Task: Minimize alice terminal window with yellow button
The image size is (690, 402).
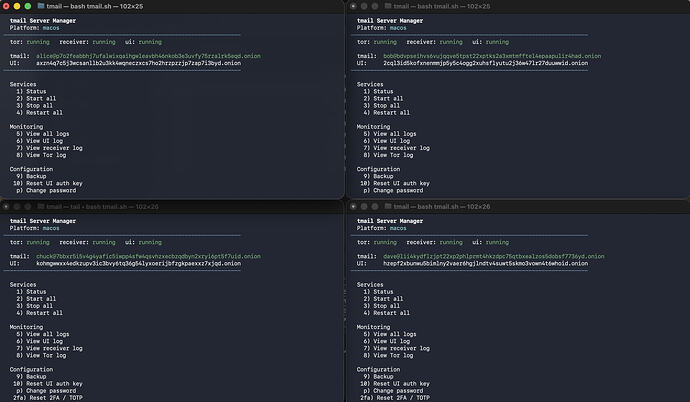Action: tap(17, 6)
